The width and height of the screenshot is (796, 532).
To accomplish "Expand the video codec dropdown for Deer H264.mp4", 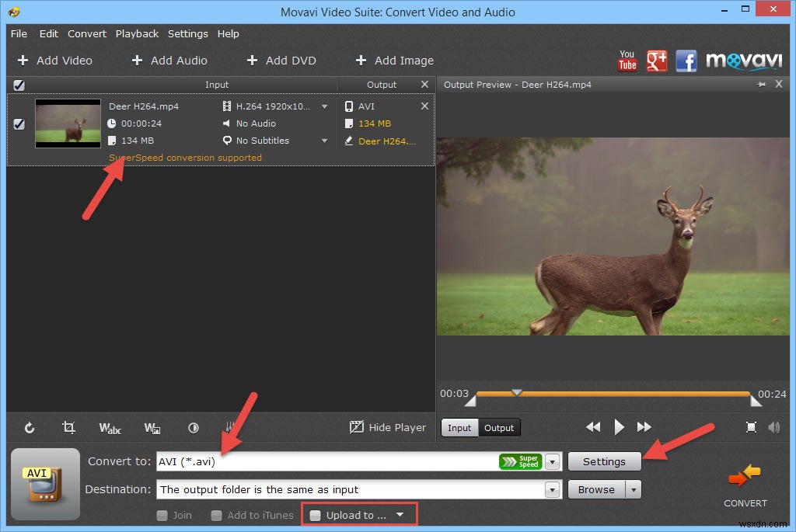I will [324, 106].
